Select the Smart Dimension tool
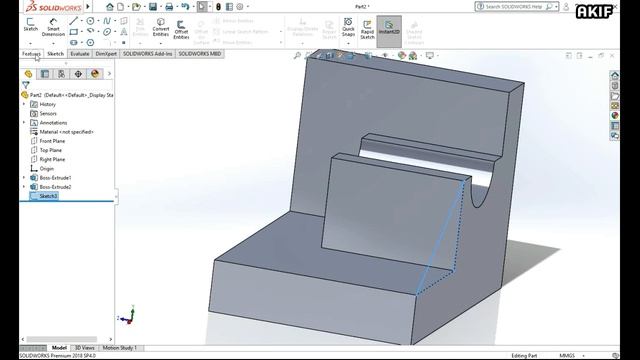 53,27
